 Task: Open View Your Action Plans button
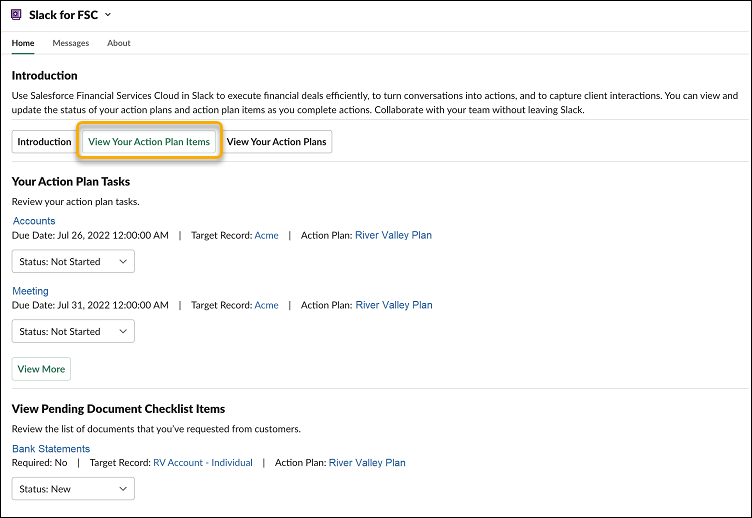pyautogui.click(x=276, y=141)
